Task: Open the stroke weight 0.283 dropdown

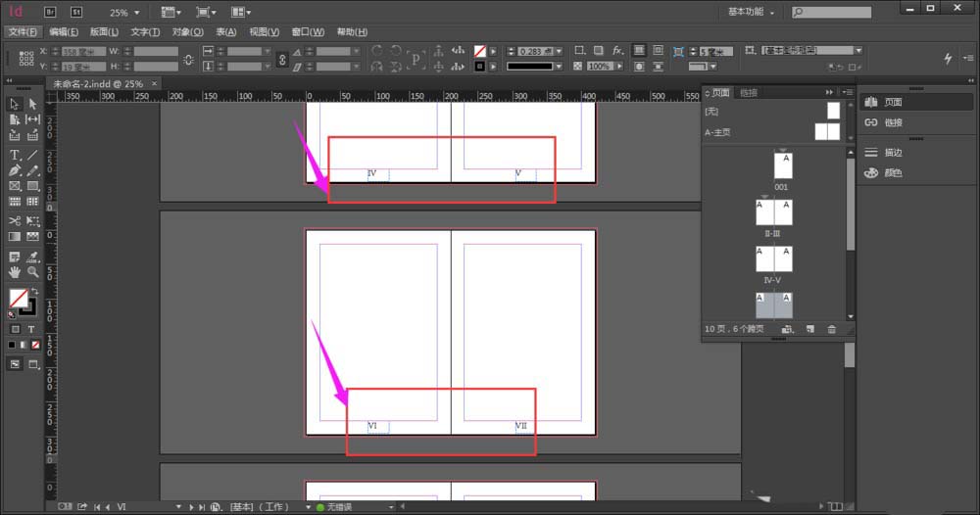Action: pyautogui.click(x=559, y=51)
